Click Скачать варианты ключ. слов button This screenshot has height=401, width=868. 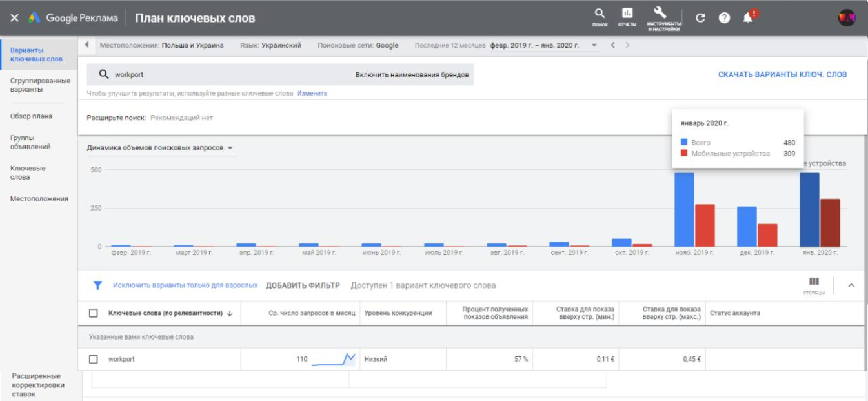[x=782, y=74]
